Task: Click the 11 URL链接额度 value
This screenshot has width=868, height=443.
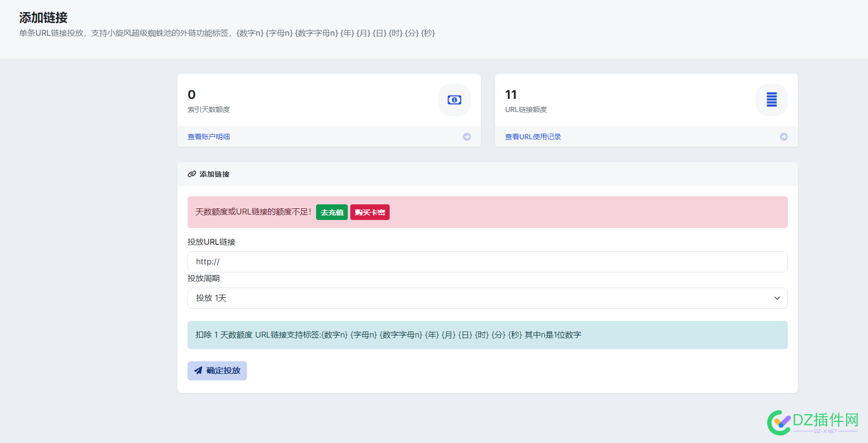Action: pos(511,95)
